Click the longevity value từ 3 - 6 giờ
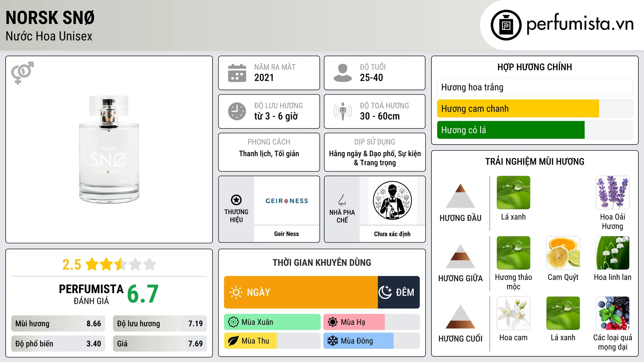 coord(276,116)
